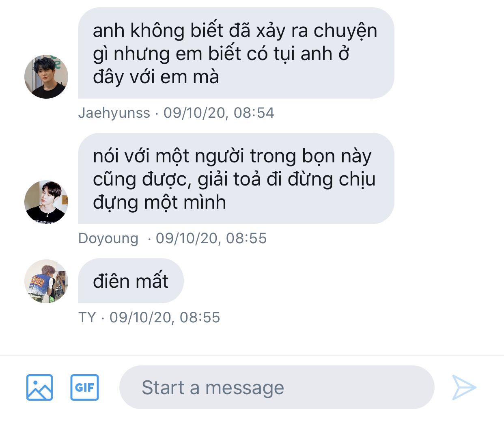
Task: Click the text "nói với một người trong bọn này"
Action: click(x=232, y=156)
